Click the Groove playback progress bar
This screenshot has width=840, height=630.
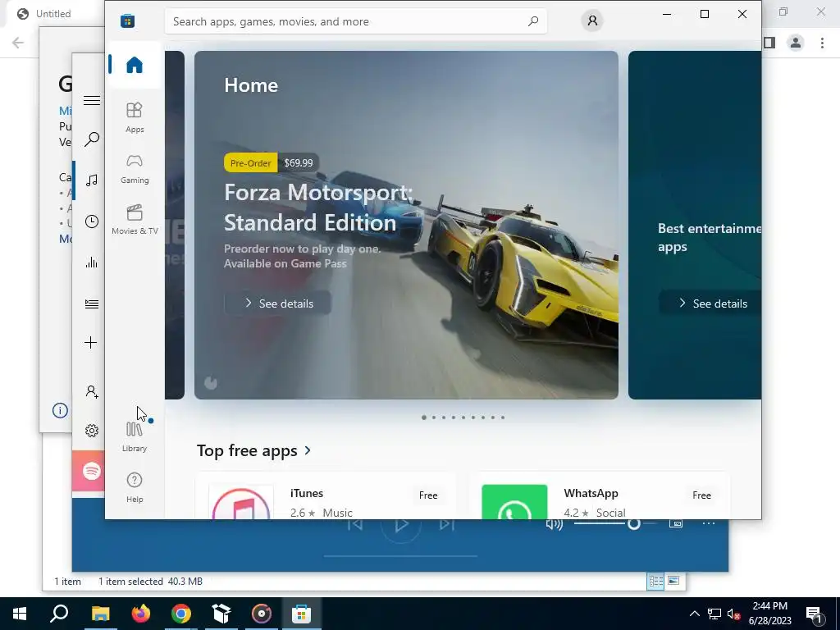[400, 556]
